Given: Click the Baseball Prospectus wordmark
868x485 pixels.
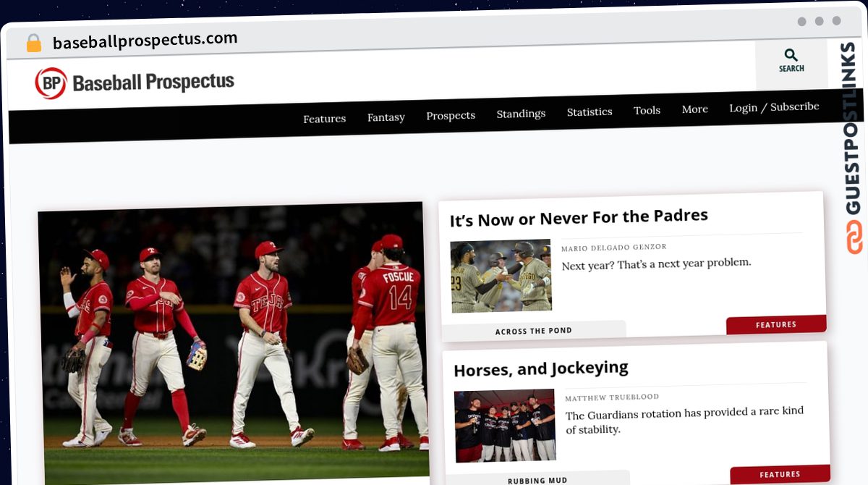Looking at the screenshot, I should pos(153,83).
